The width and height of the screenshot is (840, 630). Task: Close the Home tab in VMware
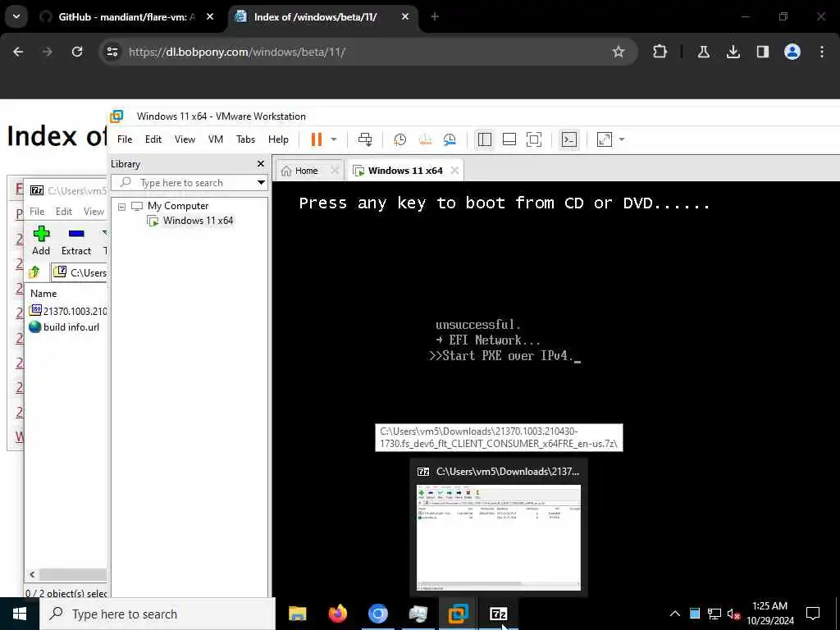(x=335, y=171)
